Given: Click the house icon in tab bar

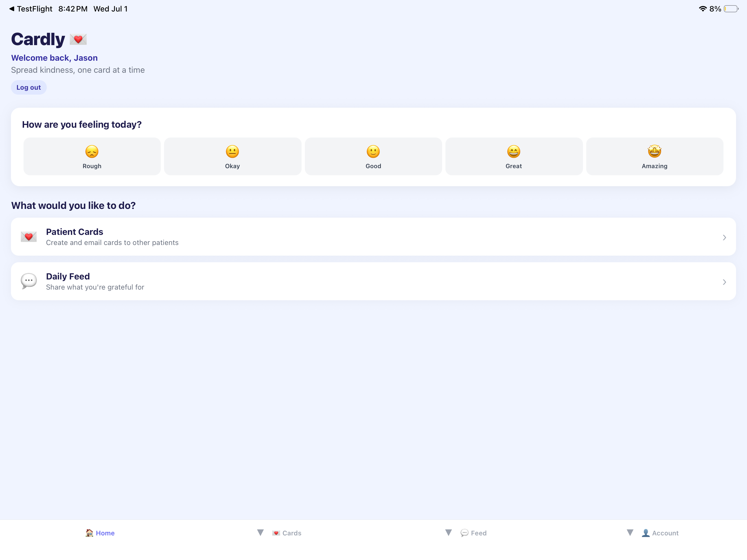Looking at the screenshot, I should pos(89,533).
